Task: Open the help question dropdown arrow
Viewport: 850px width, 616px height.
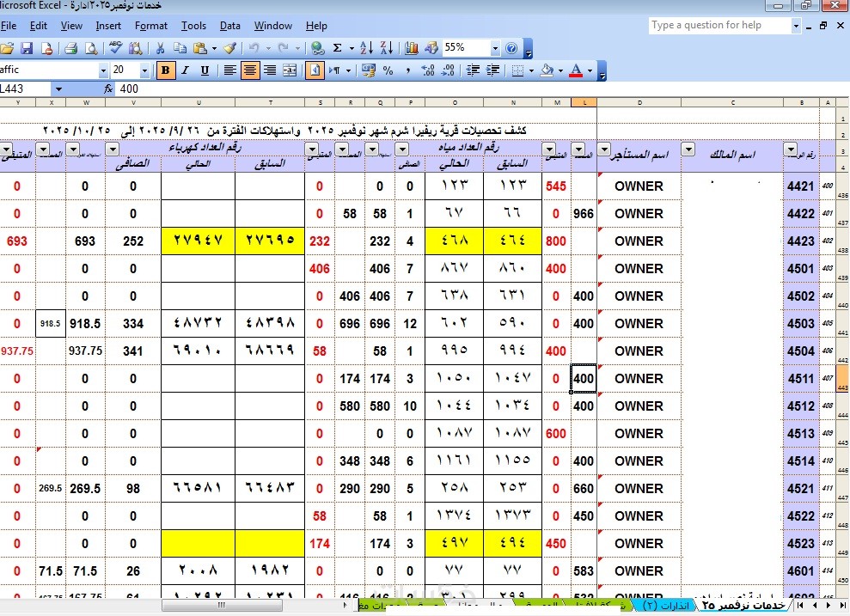Action: click(796, 26)
